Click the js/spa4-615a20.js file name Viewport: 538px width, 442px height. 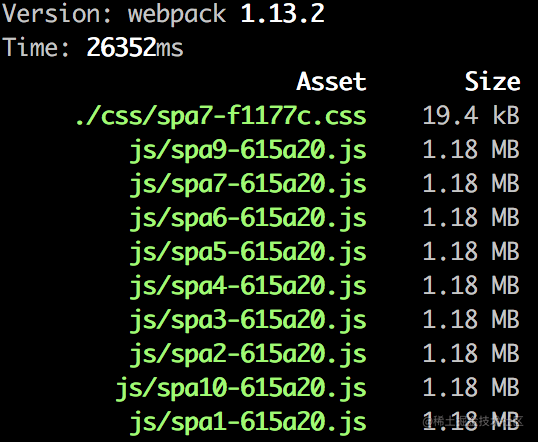pos(248,286)
